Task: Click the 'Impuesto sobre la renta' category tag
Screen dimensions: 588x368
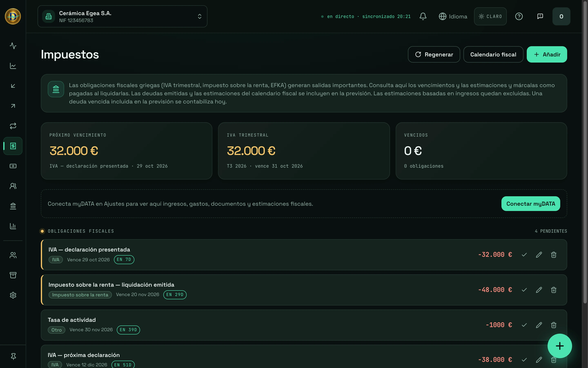Action: pos(80,295)
